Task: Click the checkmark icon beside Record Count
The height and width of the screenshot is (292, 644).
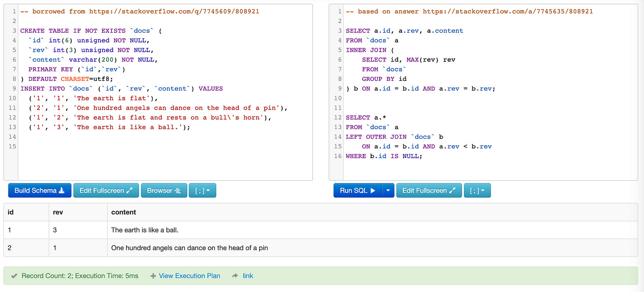Action: pyautogui.click(x=14, y=275)
